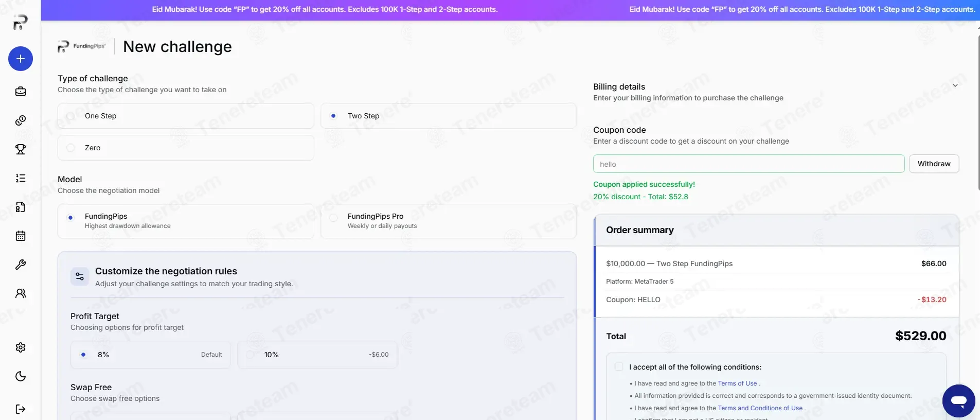
Task: Click the 'Order summary' heading
Action: point(640,230)
